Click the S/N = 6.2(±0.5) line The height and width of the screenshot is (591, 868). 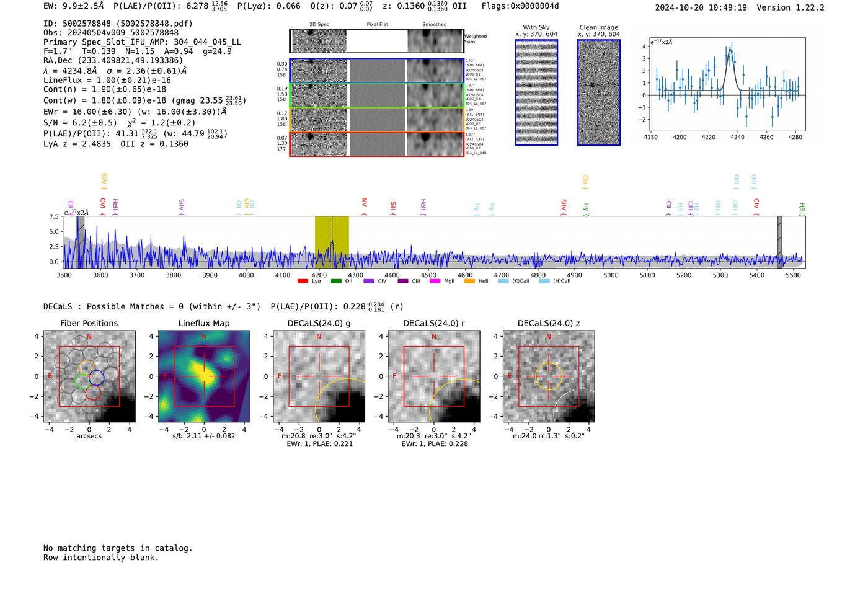point(120,123)
